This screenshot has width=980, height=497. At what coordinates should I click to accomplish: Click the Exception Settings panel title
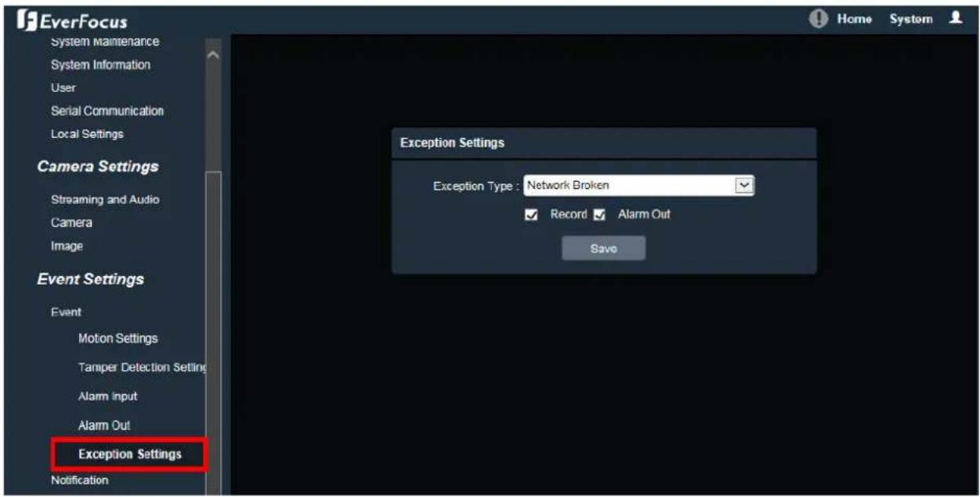452,143
